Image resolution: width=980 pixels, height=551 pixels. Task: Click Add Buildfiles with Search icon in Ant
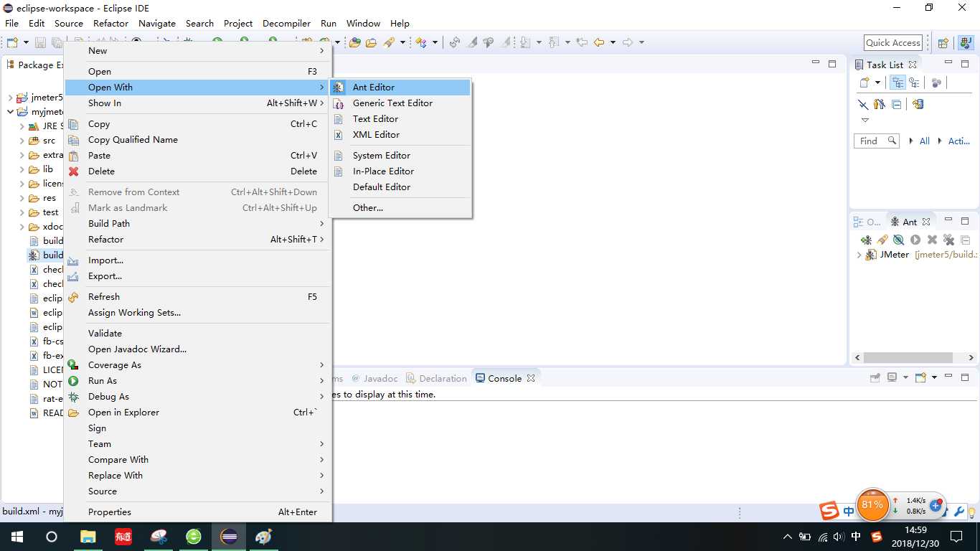(x=882, y=240)
